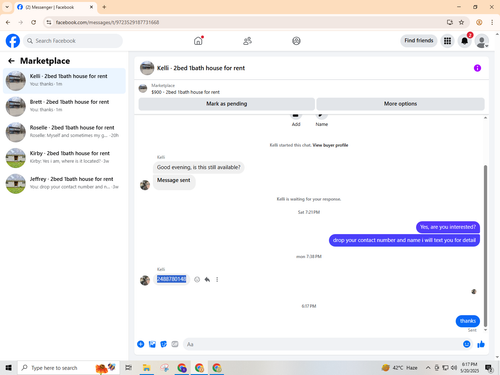Image resolution: width=500 pixels, height=375 pixels.
Task: Reload the page in Chrome
Action: (x=33, y=22)
